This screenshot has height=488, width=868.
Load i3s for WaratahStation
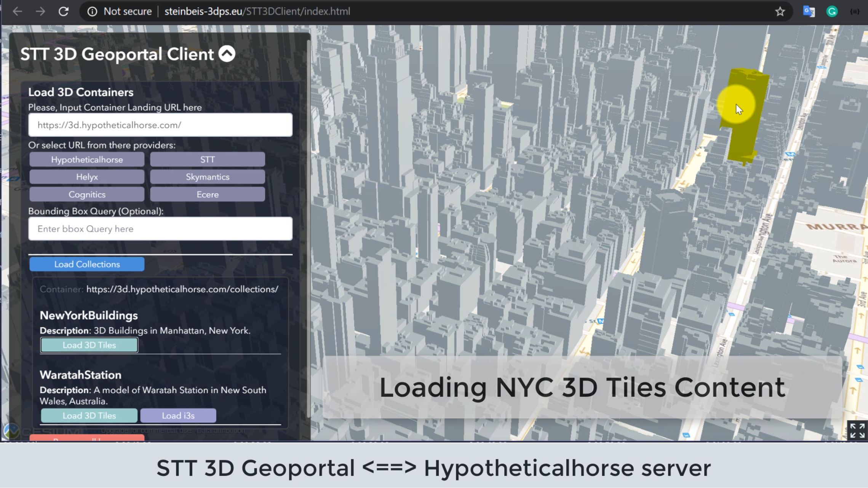pos(178,416)
